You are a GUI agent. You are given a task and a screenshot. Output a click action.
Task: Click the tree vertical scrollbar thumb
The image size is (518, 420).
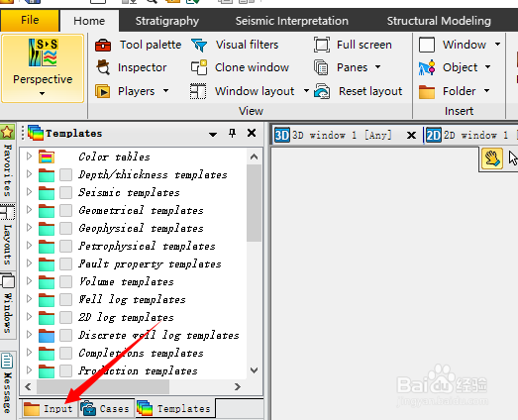point(254,203)
